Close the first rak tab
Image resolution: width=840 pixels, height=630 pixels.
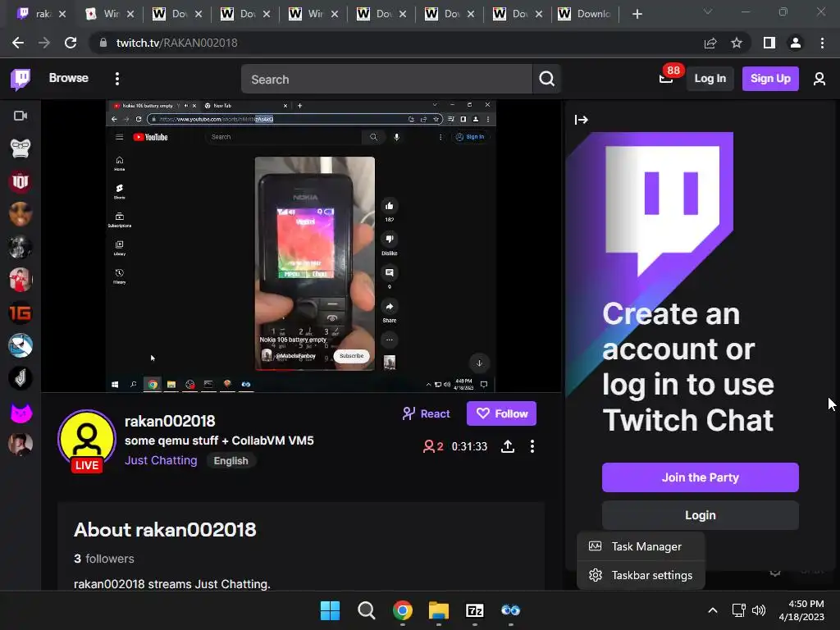point(62,14)
